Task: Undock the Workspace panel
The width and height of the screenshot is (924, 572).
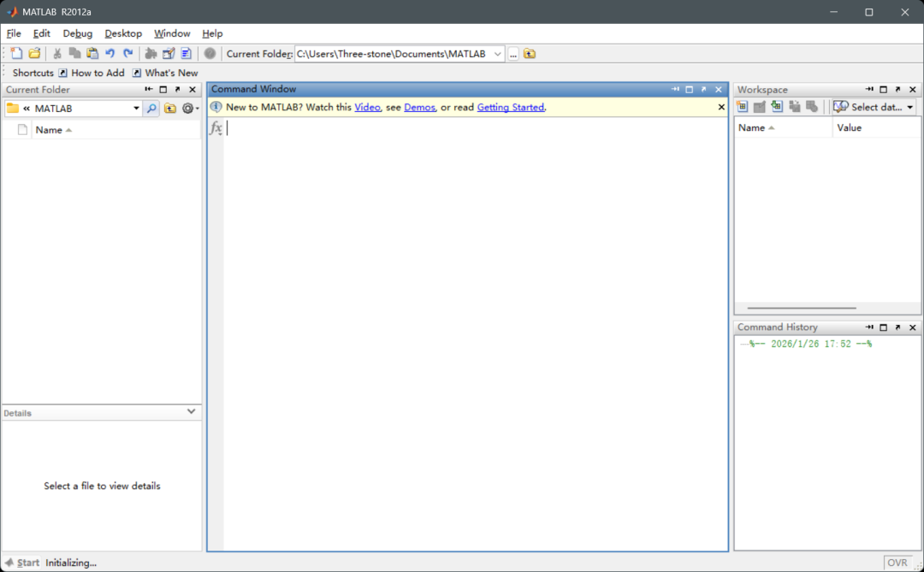Action: [897, 90]
